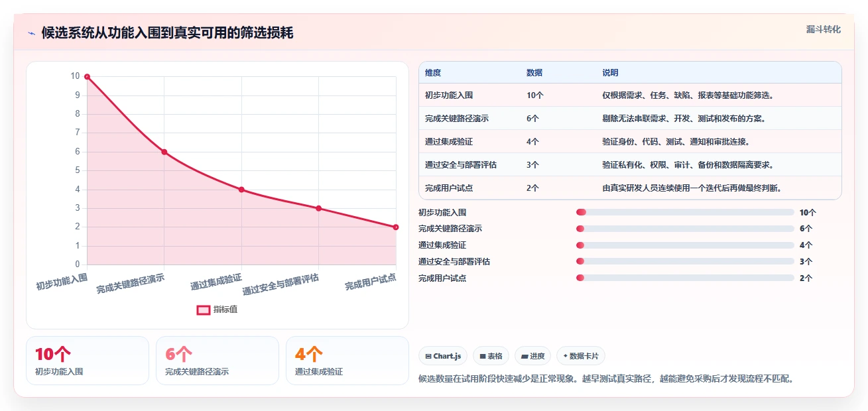The image size is (868, 411).
Task: Click the 完成关键路径演示 progress bar
Action: (685, 229)
